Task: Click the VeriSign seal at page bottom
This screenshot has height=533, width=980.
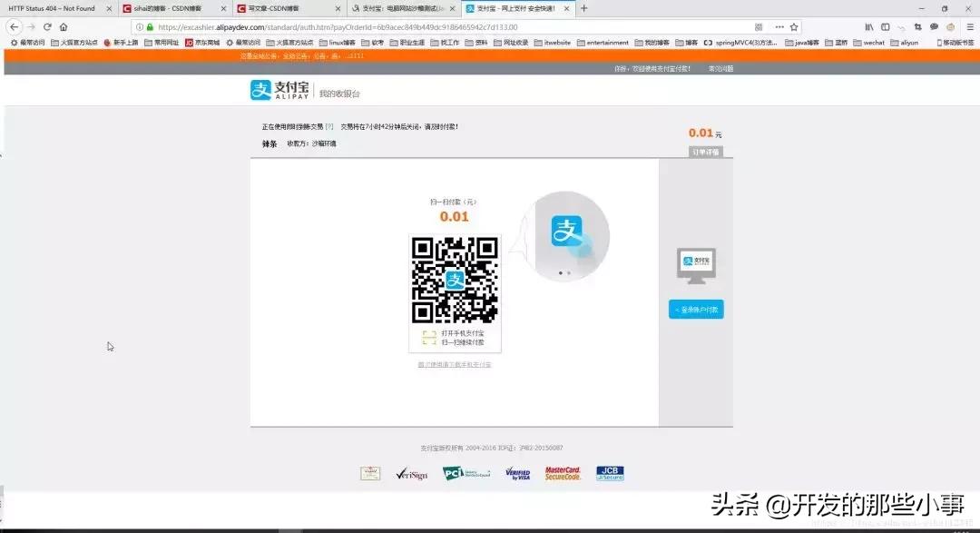Action: tap(413, 473)
